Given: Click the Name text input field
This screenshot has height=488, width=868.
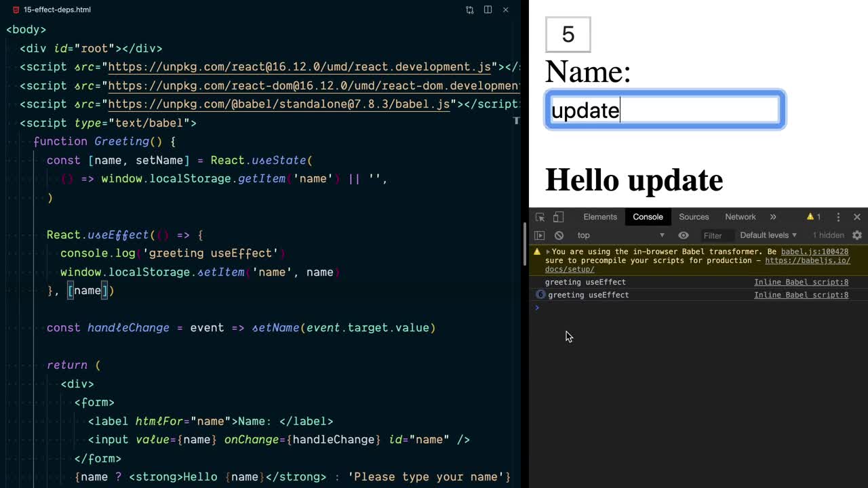Looking at the screenshot, I should pyautogui.click(x=664, y=109).
